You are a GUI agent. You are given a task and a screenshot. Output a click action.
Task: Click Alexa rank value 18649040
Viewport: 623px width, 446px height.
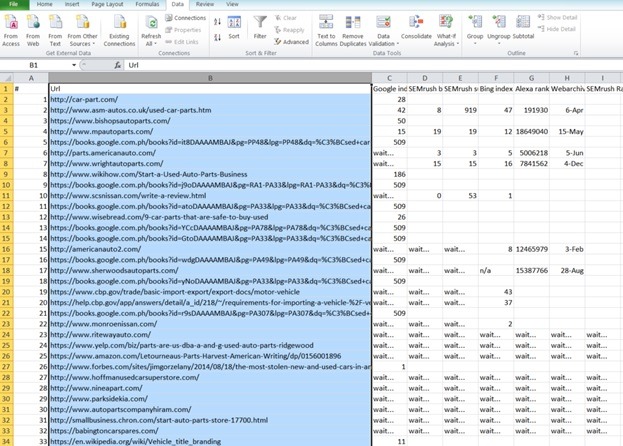(x=532, y=131)
